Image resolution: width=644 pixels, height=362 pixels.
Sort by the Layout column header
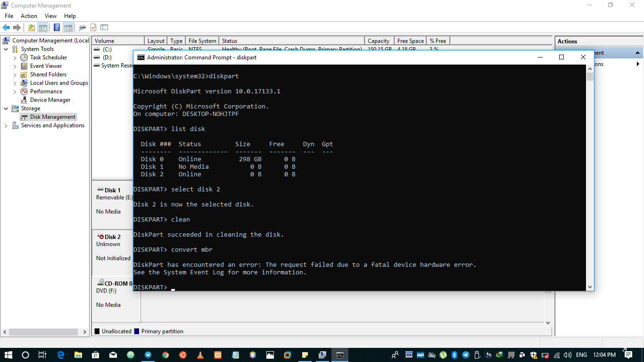[x=156, y=41]
